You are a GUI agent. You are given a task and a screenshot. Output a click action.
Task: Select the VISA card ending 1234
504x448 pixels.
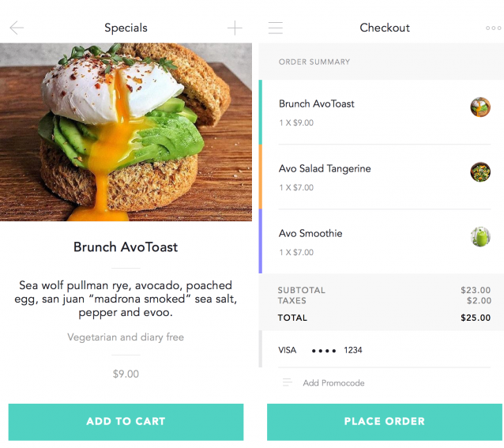tap(320, 350)
